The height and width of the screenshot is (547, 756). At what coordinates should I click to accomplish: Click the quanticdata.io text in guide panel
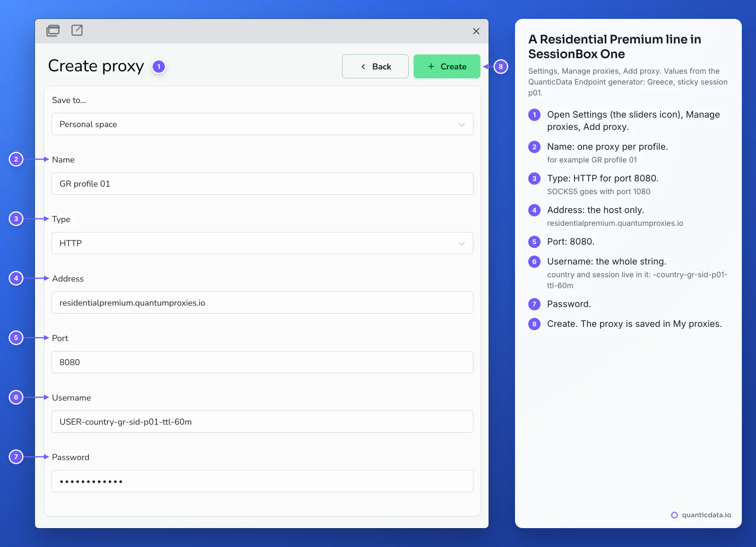tap(706, 515)
